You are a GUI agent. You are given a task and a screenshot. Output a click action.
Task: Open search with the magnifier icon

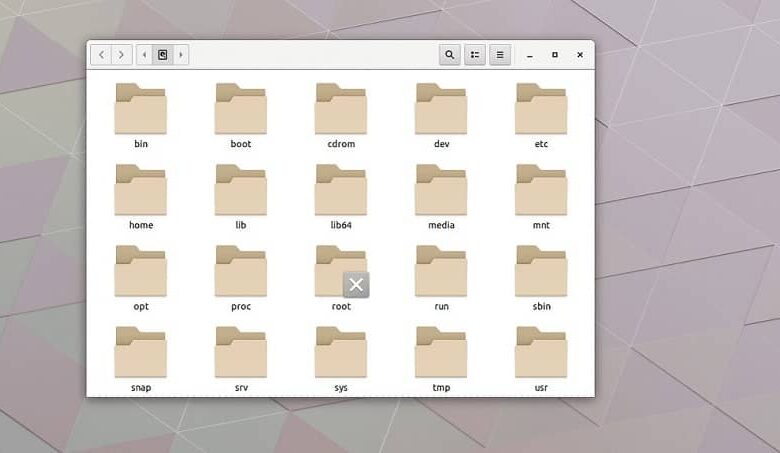(449, 55)
